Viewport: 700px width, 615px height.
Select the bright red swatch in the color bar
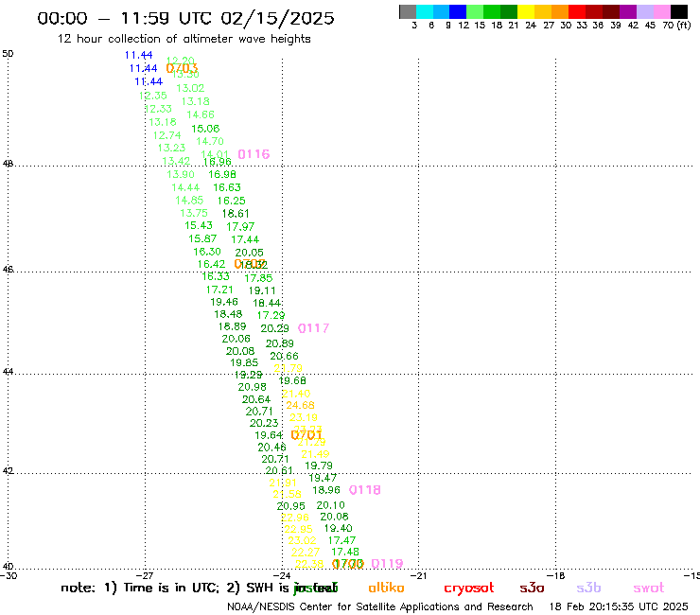pos(577,11)
